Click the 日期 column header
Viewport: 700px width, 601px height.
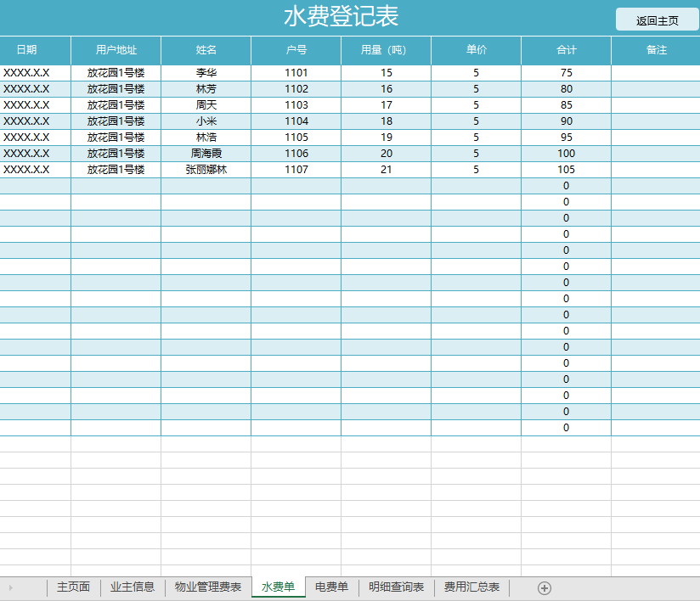[x=32, y=50]
